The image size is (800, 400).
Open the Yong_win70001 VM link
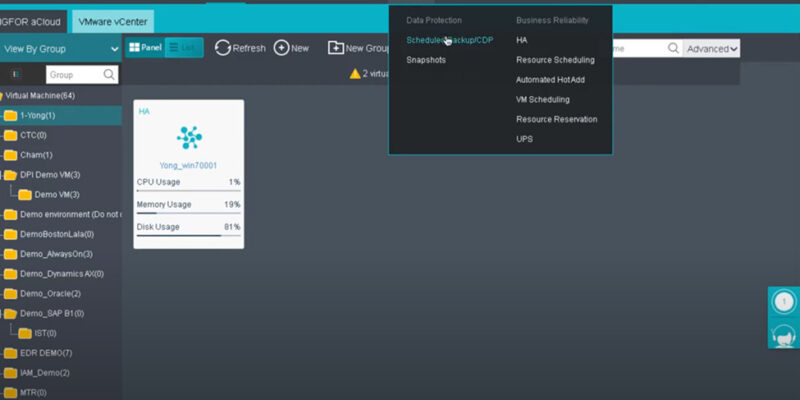click(188, 166)
